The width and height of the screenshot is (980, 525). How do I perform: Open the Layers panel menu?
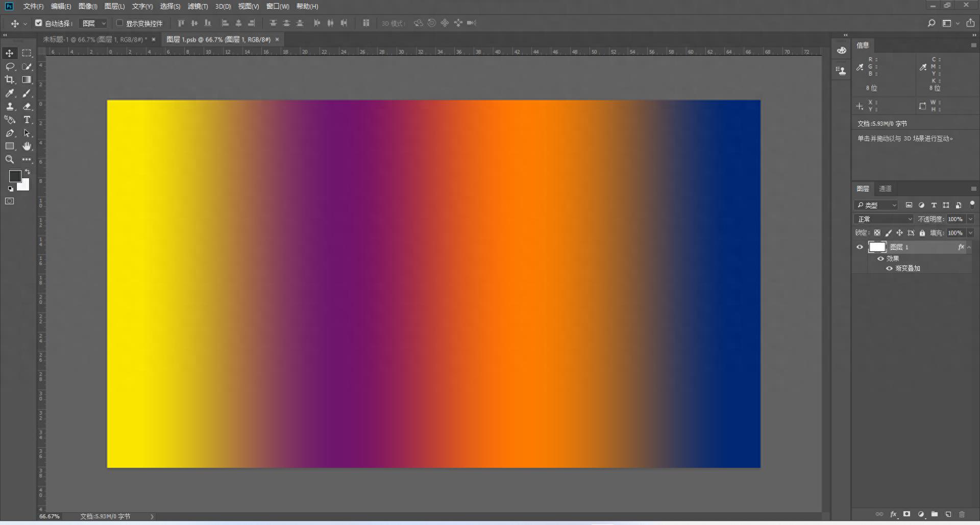tap(973, 189)
